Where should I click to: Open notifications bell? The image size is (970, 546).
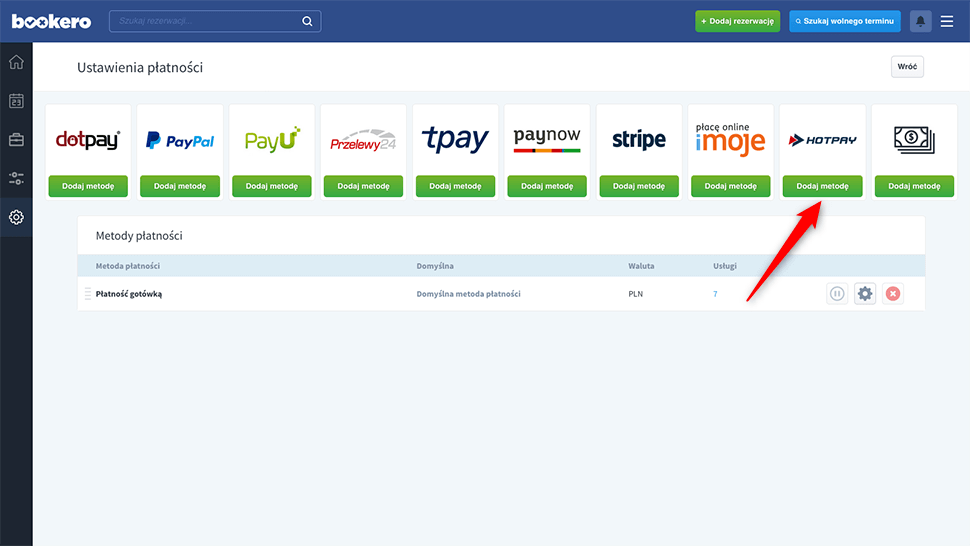pos(921,21)
